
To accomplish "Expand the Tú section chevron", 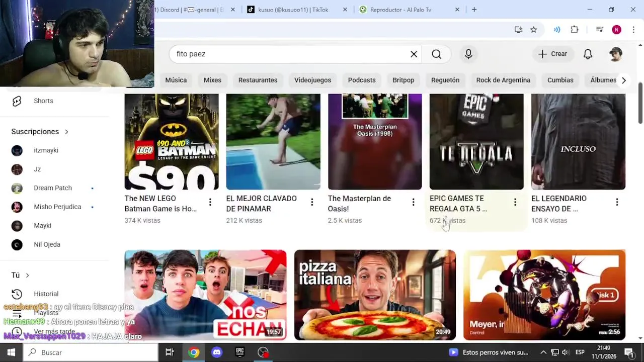I will pyautogui.click(x=27, y=275).
